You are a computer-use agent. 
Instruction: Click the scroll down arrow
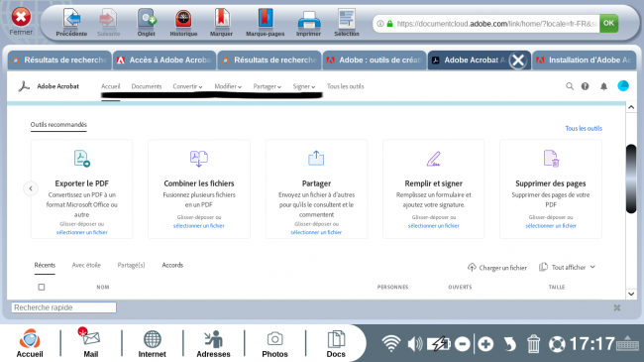point(631,294)
